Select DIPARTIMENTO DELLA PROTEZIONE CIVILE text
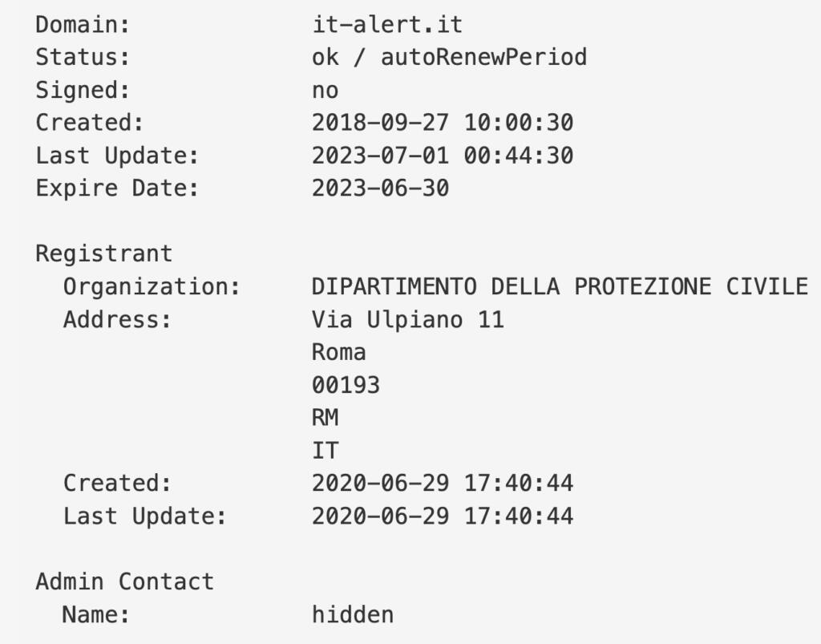This screenshot has width=821, height=644. click(x=560, y=287)
